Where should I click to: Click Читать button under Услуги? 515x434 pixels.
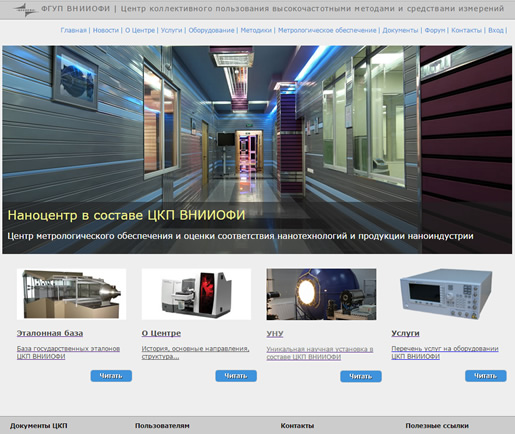point(486,376)
